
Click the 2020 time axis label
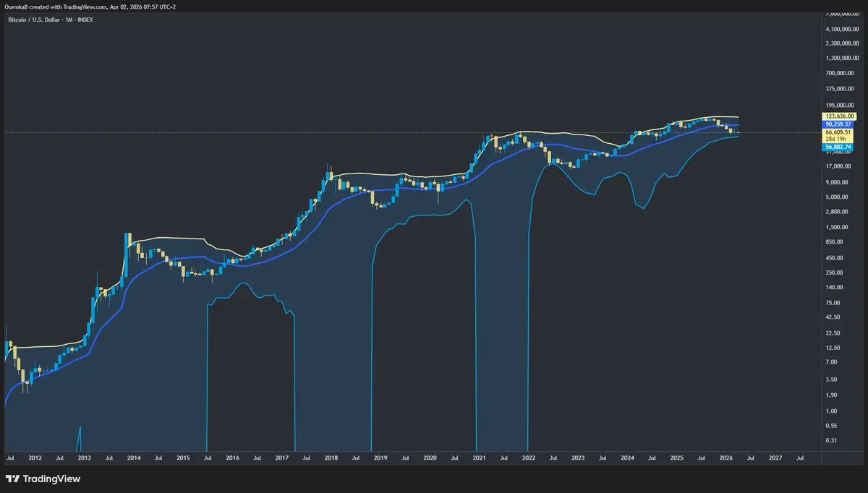point(430,458)
